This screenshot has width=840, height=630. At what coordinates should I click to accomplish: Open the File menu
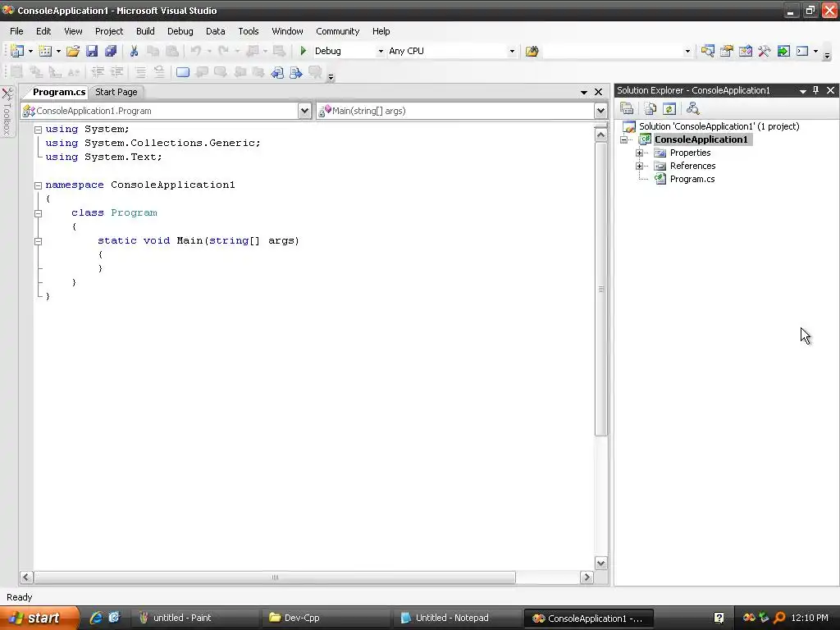(x=16, y=31)
